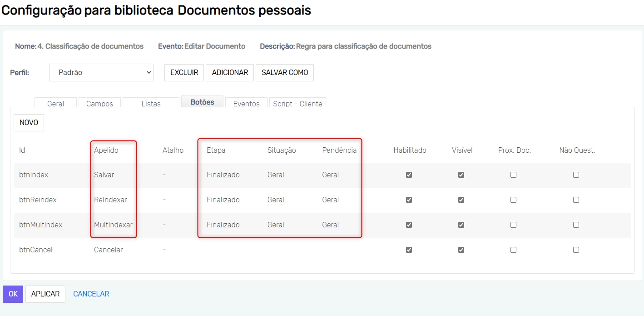This screenshot has height=316, width=644.
Task: Go to the Eventos tab
Action: (246, 103)
